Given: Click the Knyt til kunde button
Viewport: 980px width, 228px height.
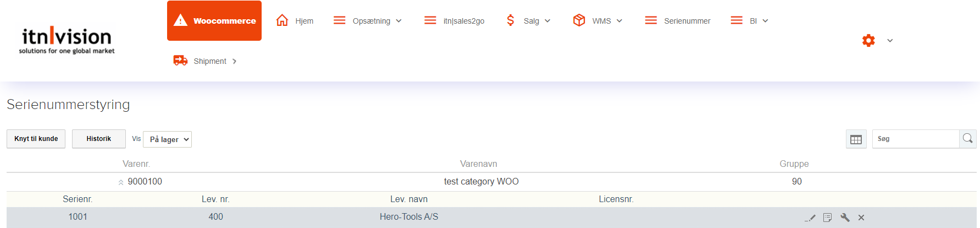Looking at the screenshot, I should point(36,139).
